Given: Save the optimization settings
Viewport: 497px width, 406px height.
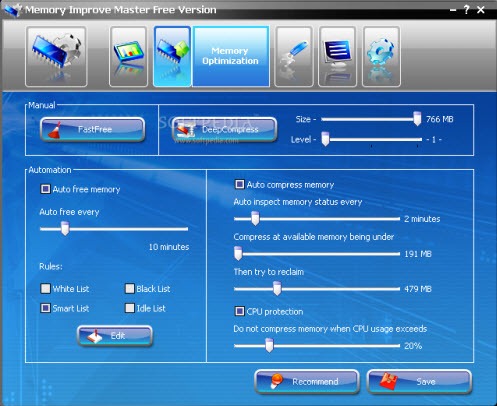Looking at the screenshot, I should click(419, 382).
